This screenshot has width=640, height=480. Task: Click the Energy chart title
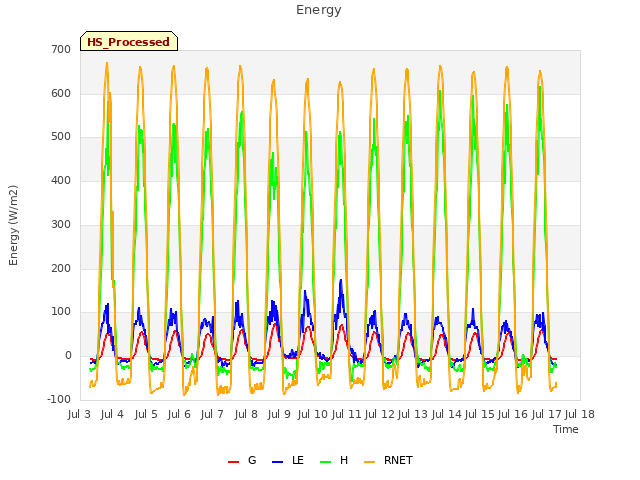coord(319,10)
